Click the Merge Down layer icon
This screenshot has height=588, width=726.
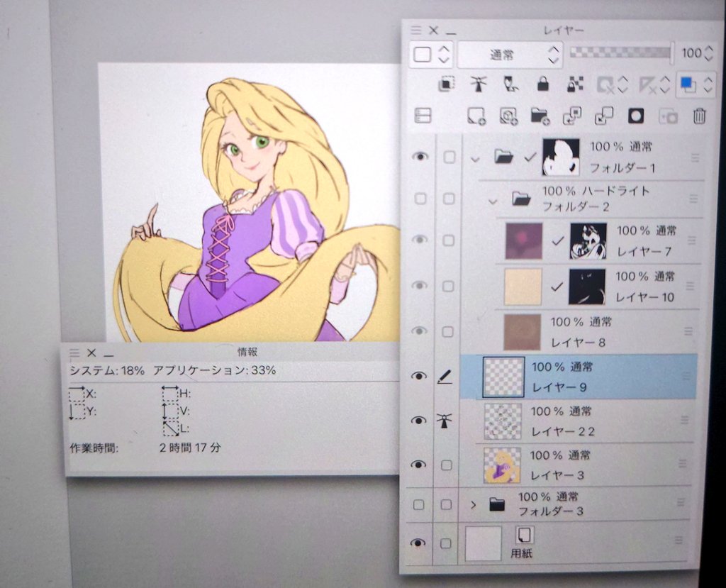click(x=603, y=116)
